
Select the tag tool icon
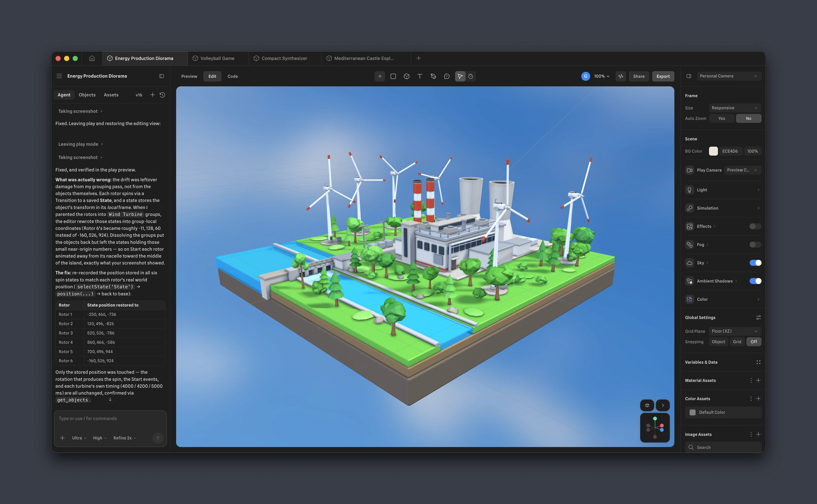point(433,76)
